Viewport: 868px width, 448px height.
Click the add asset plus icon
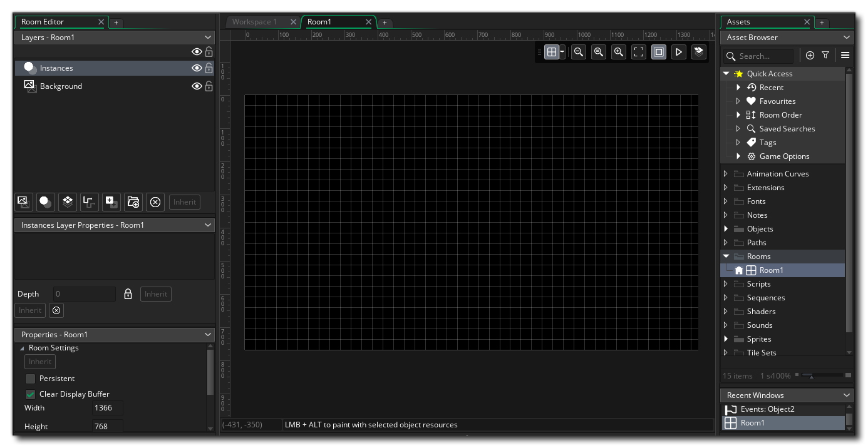(x=810, y=56)
